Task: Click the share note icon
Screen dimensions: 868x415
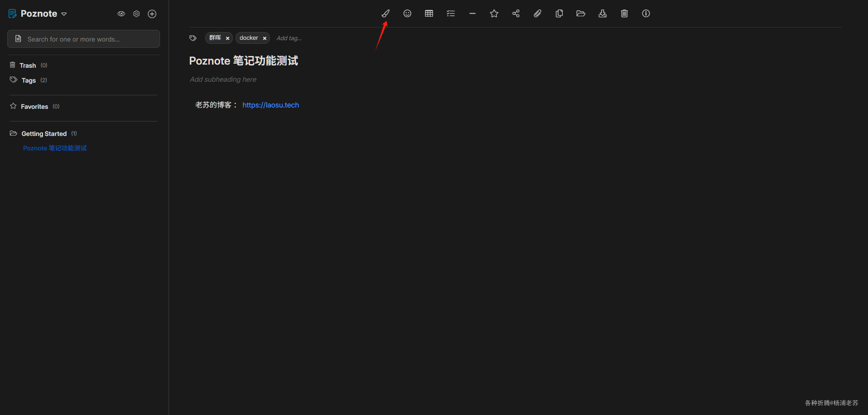Action: coord(516,14)
